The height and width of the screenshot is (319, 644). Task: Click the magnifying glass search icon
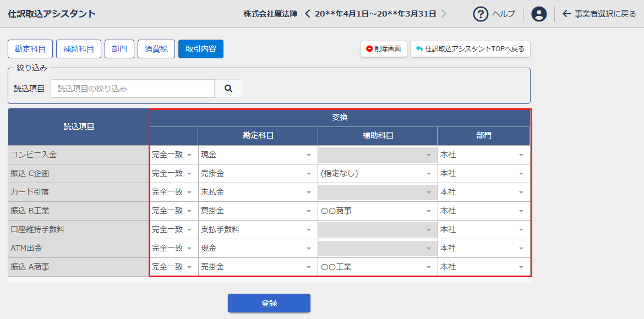[x=228, y=89]
